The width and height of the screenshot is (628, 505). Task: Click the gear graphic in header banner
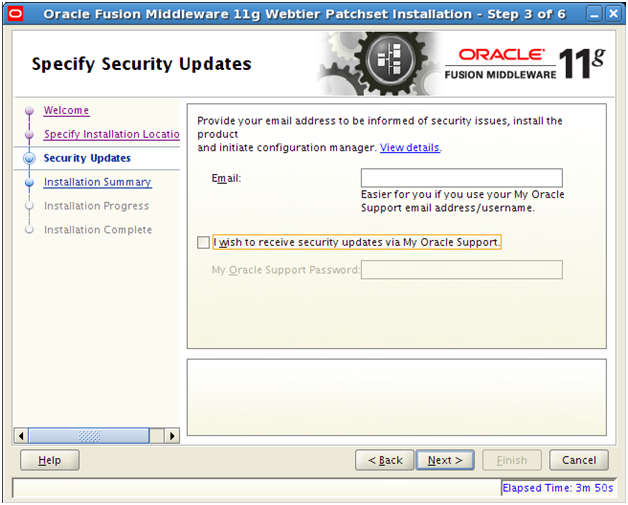click(x=380, y=63)
